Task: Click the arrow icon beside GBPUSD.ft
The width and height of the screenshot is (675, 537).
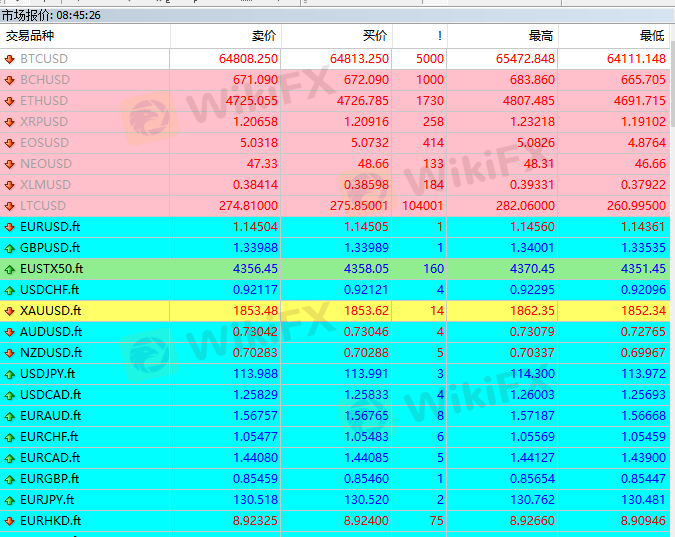Action: pyautogui.click(x=10, y=248)
